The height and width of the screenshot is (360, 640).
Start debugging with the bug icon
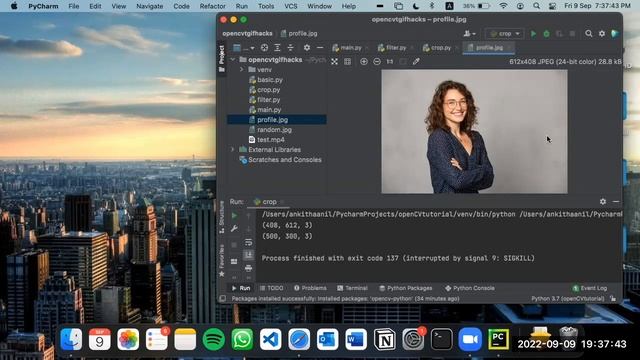[x=546, y=34]
